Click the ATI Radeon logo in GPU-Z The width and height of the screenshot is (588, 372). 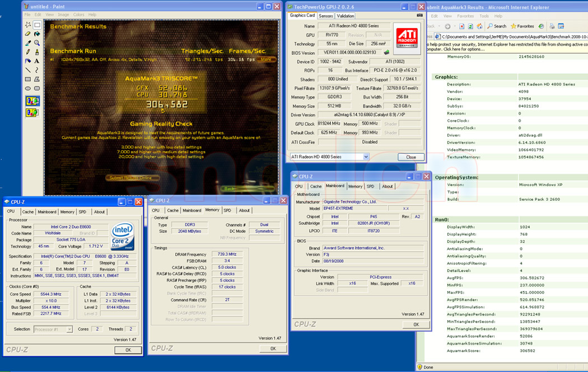click(x=407, y=38)
